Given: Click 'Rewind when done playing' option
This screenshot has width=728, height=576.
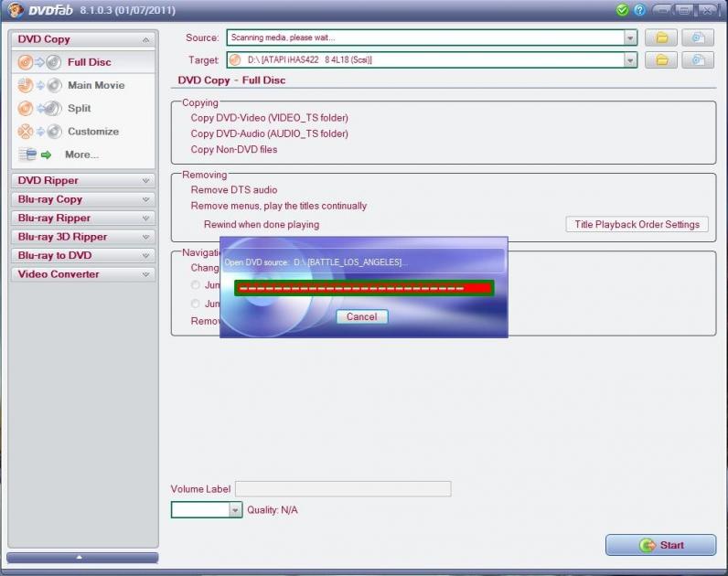Looking at the screenshot, I should click(x=262, y=225).
